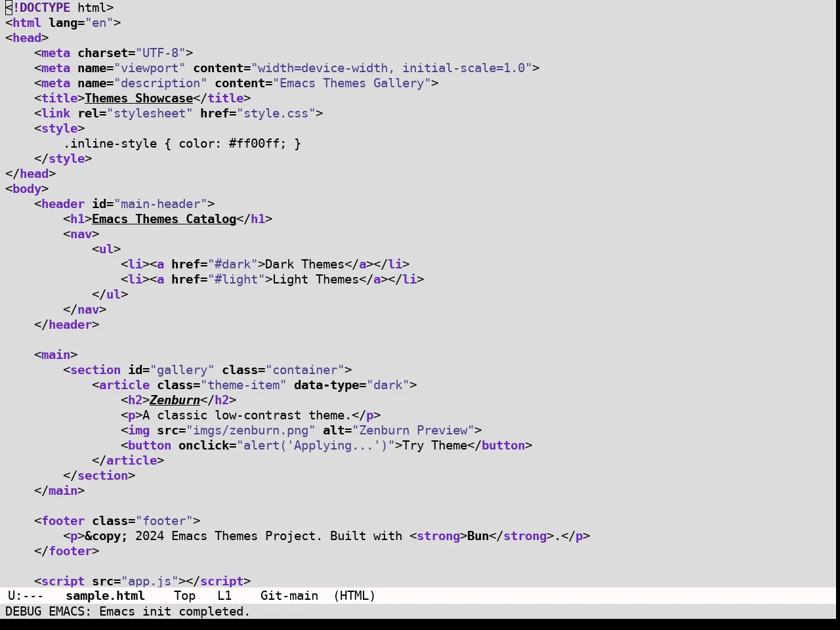Click the sample.html buffer name in mode line

pos(105,596)
